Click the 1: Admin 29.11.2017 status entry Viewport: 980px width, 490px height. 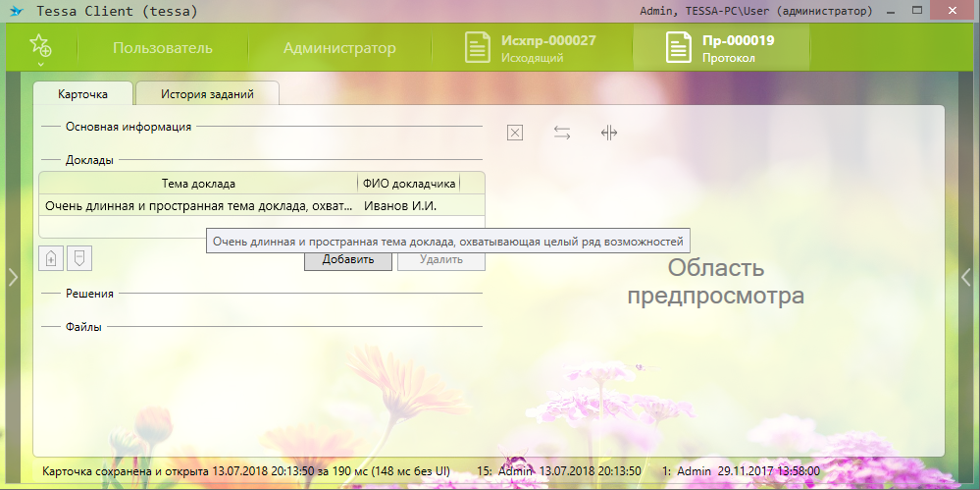(741, 470)
